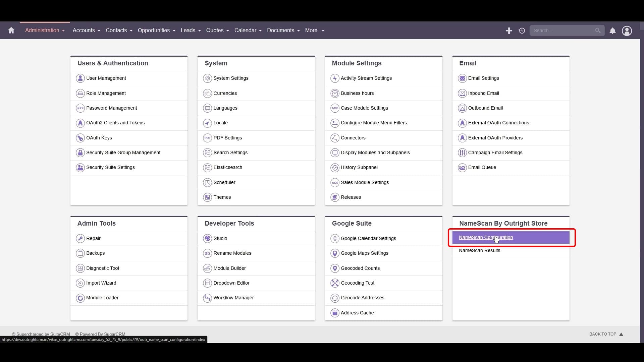This screenshot has height=362, width=644.
Task: Open the OAuth Keys settings icon
Action: click(x=80, y=137)
